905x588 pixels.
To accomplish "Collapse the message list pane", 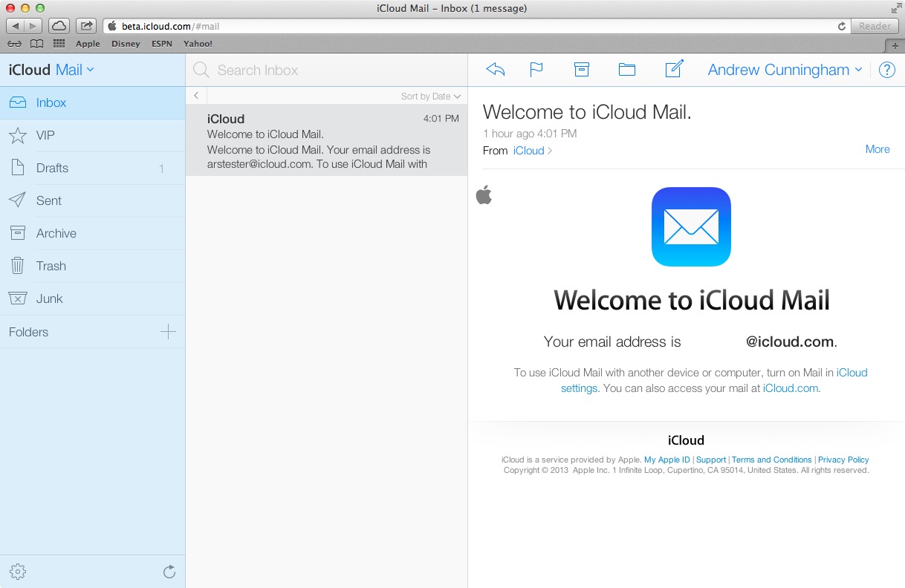I will [195, 95].
